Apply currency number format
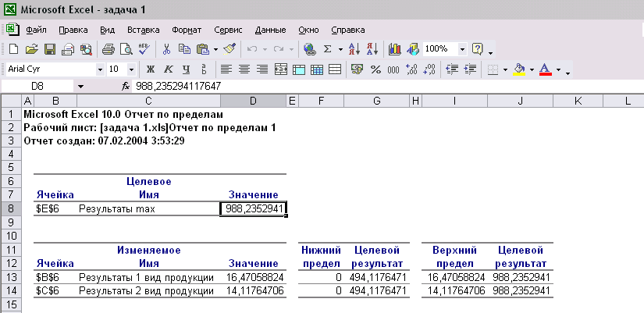 coord(357,69)
